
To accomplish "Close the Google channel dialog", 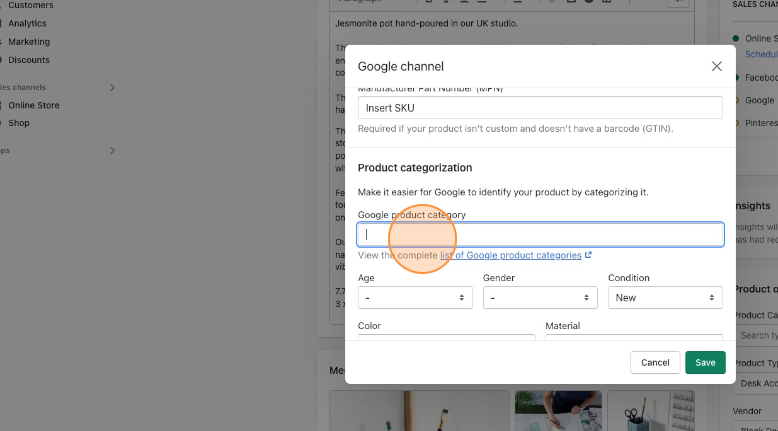I will click(x=716, y=66).
